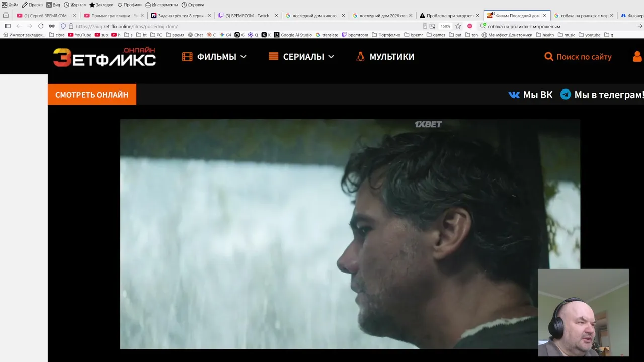Viewport: 644px width, 362px height.
Task: Open the translate bookmark
Action: pyautogui.click(x=327, y=35)
